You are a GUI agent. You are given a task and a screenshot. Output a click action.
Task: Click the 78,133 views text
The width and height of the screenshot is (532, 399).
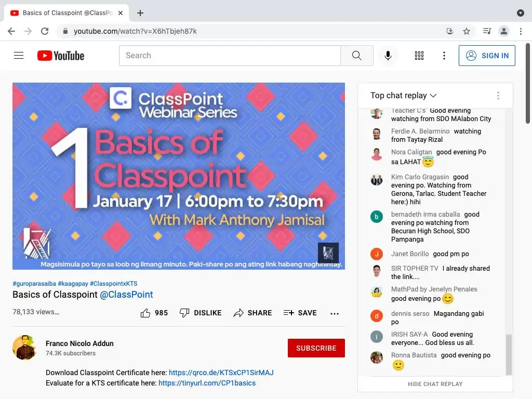pyautogui.click(x=36, y=312)
